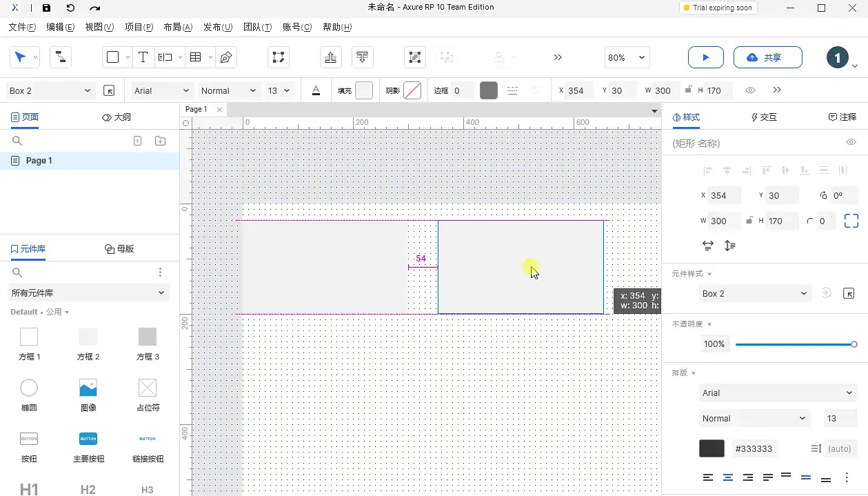Viewport: 868px width, 496px height.
Task: Toggle the shadow swatch in toolbar
Action: (x=412, y=90)
